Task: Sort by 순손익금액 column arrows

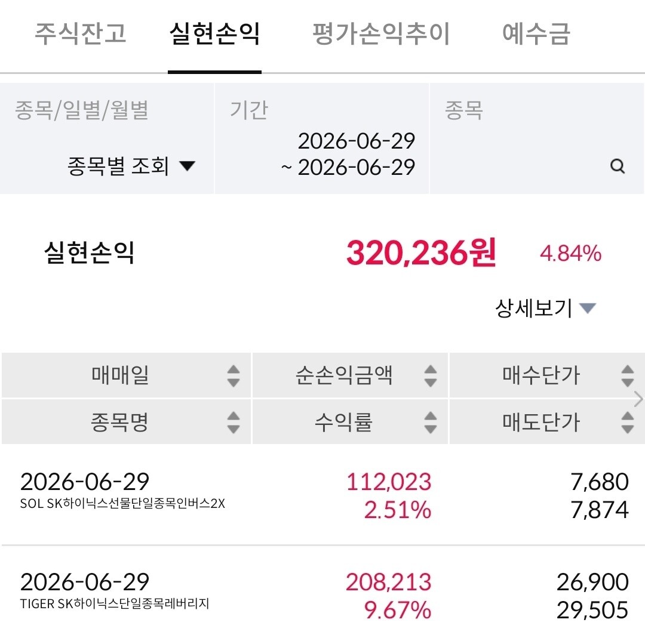Action: pos(430,375)
